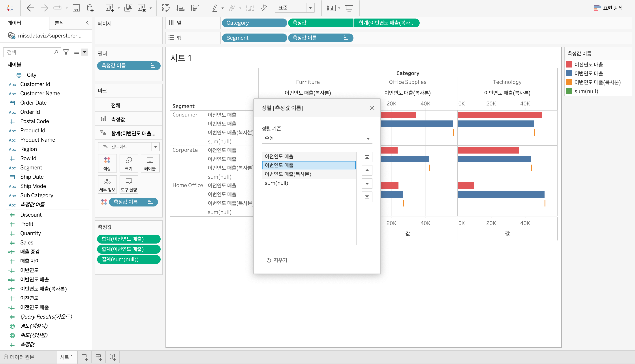Toggle the show mark labels icon
Screen dimensions: 635x364
click(250, 8)
